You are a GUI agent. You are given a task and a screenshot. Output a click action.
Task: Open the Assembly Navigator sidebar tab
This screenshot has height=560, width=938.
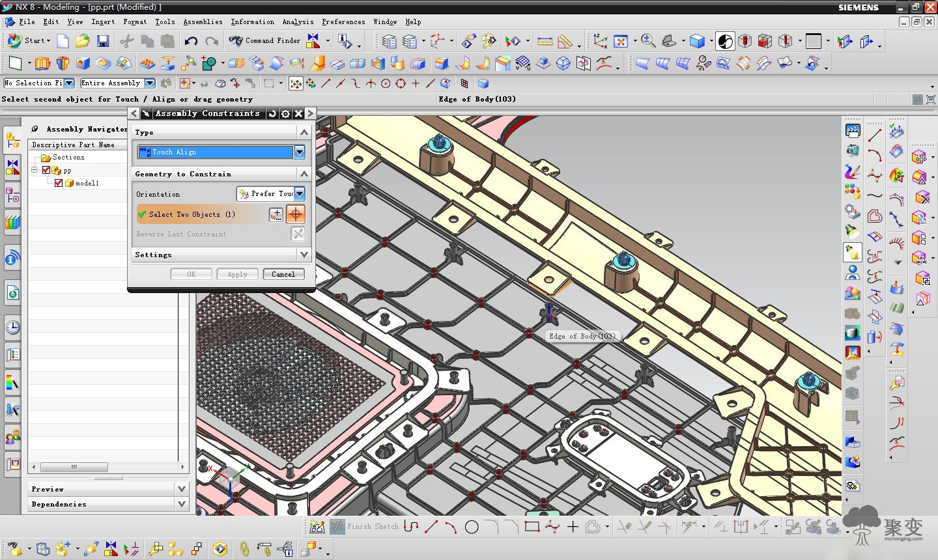[12, 139]
